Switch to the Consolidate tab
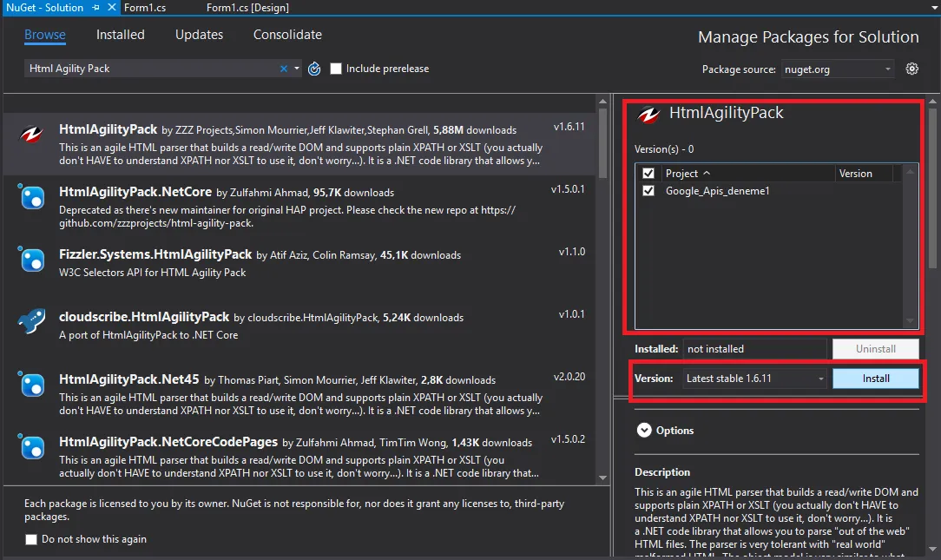 [x=287, y=35]
